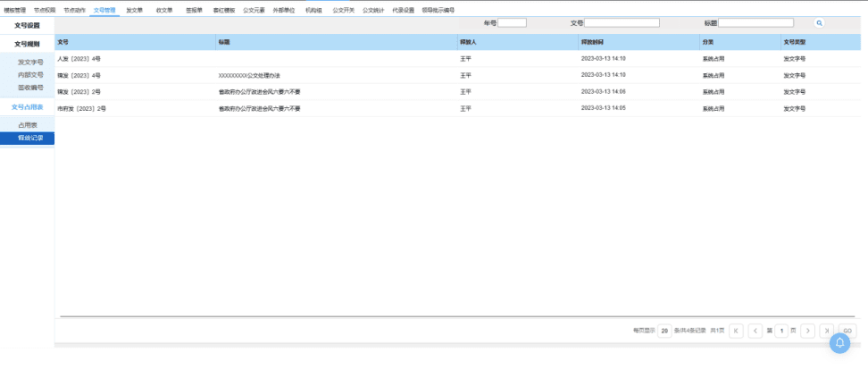Open the 发文字号 sidebar item
Image resolution: width=868 pixels, height=370 pixels.
30,62
